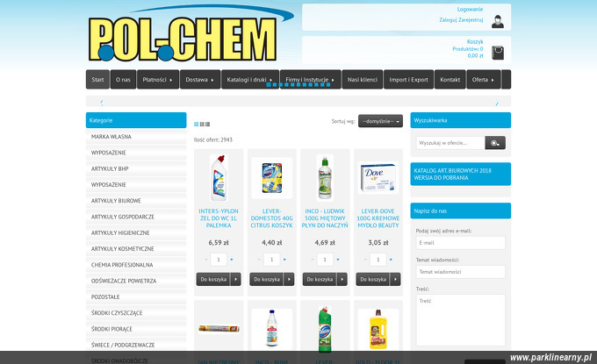This screenshot has width=597, height=364.
Task: Select the Pozostałe category
Action: point(136,296)
